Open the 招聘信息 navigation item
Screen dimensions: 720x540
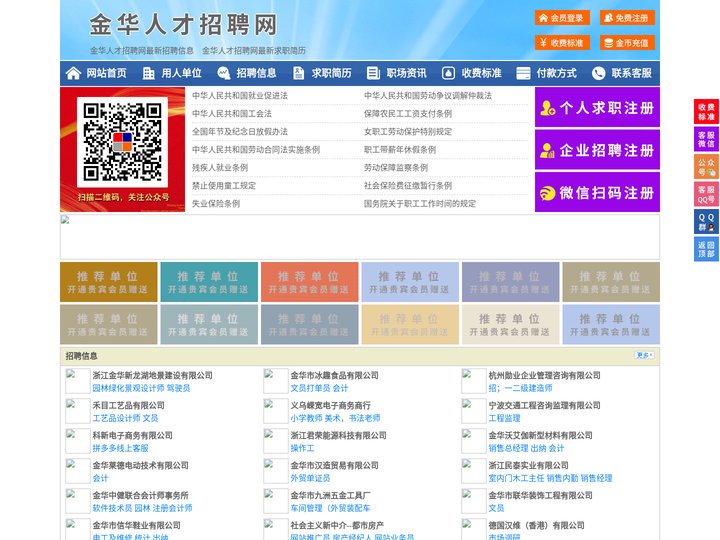click(256, 73)
